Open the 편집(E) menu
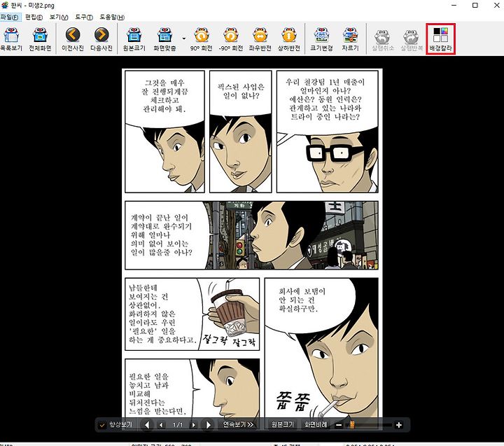504x446 pixels. tap(34, 17)
